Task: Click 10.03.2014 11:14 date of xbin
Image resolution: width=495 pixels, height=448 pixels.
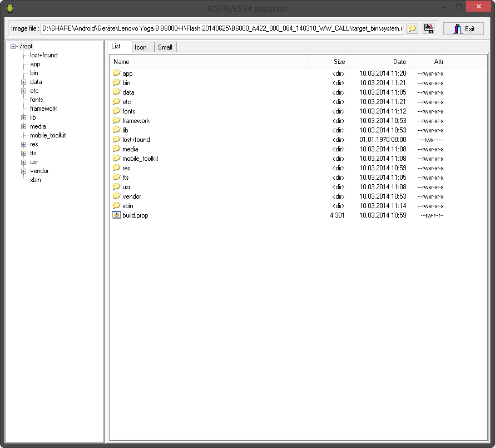Action: point(383,206)
